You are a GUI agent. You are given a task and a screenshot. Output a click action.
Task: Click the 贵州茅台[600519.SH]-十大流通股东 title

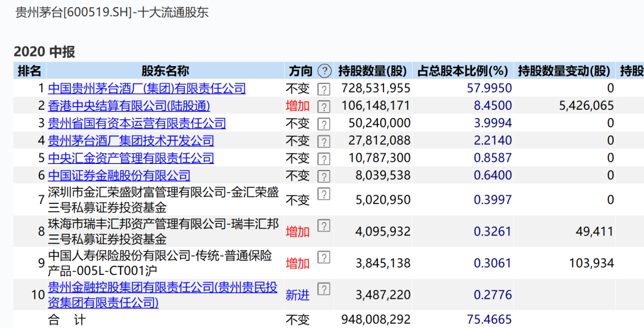[112, 13]
